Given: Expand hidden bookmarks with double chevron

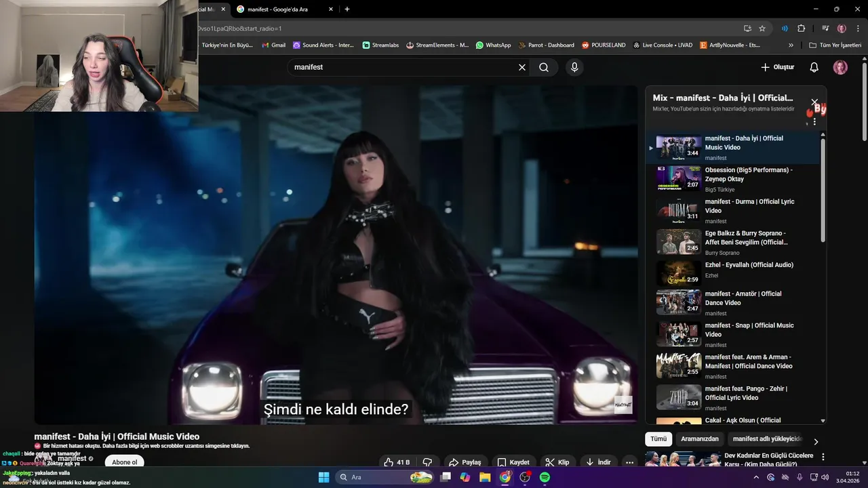Looking at the screenshot, I should point(791,45).
